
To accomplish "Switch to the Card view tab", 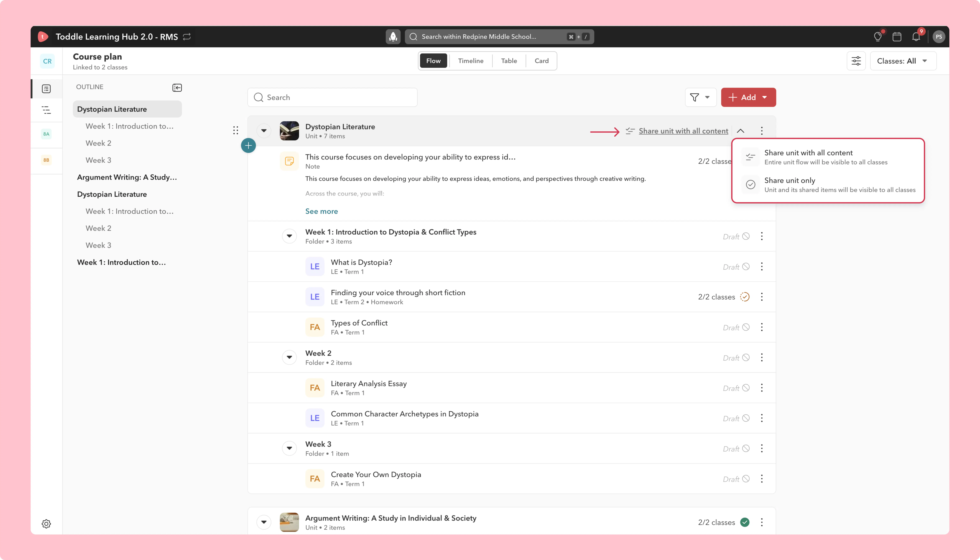I will (542, 61).
